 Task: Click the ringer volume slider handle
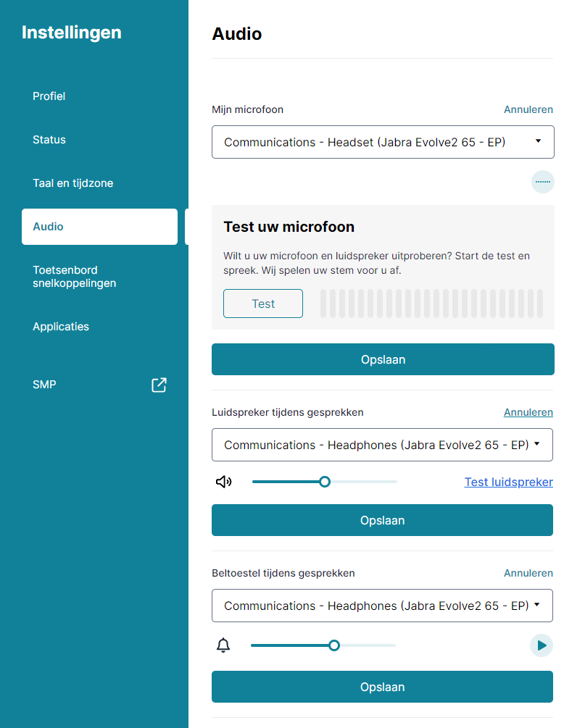pyautogui.click(x=334, y=645)
